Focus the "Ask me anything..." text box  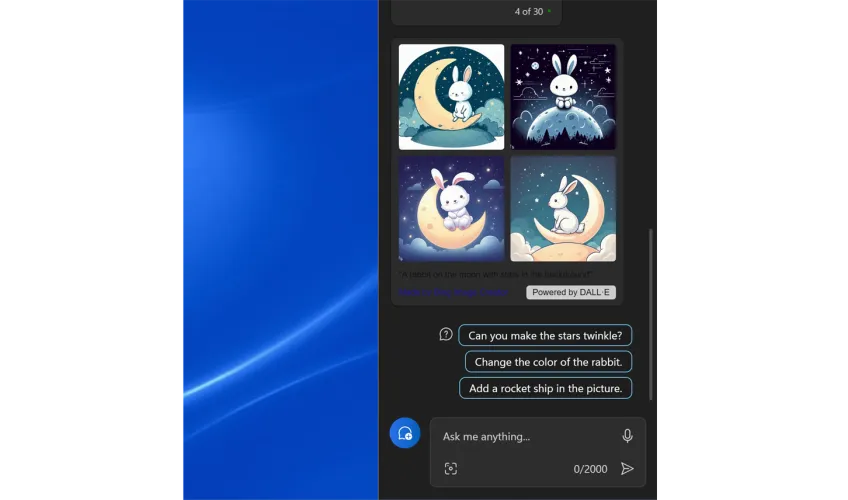click(x=525, y=436)
